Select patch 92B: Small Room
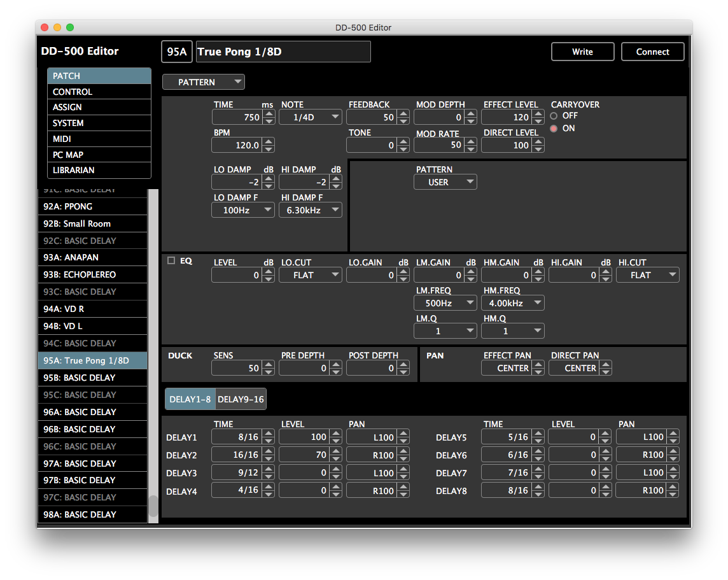Image resolution: width=728 pixels, height=580 pixels. [x=92, y=223]
